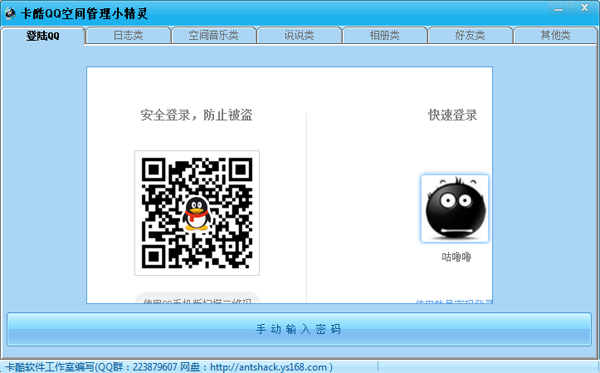Click the QQ penguin logo in QR code
600x373 pixels.
197,214
